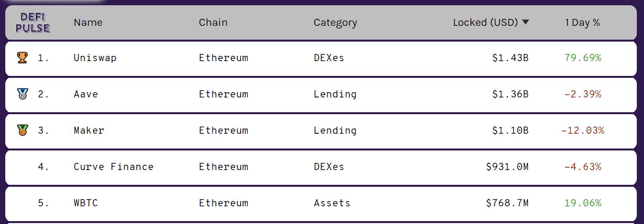Open the Uniswap project link

(x=95, y=58)
